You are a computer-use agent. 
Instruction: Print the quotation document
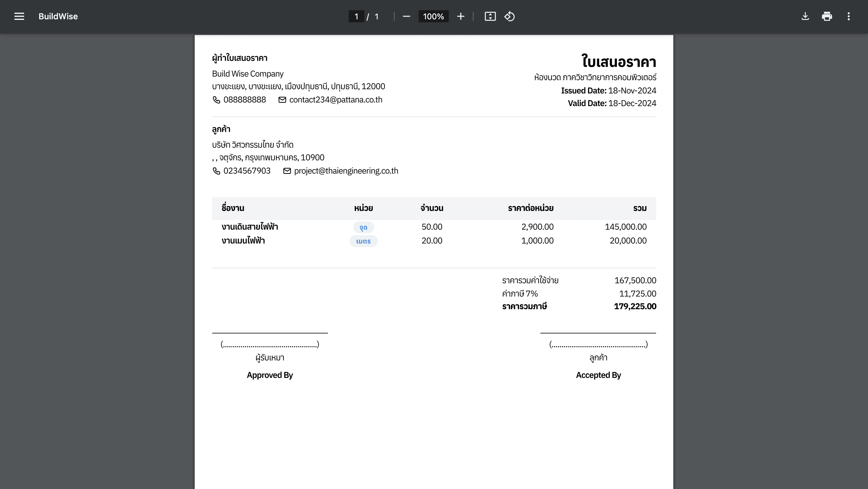click(x=827, y=16)
